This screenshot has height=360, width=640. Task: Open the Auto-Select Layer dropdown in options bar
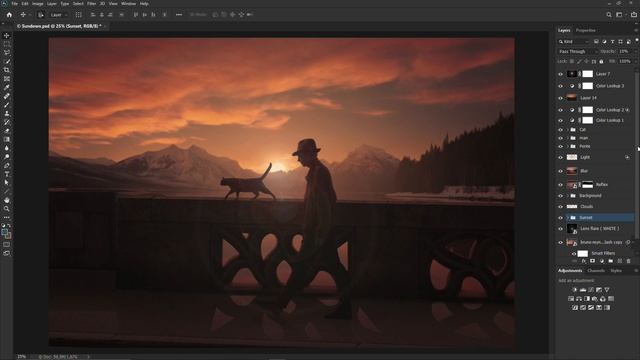coord(59,15)
